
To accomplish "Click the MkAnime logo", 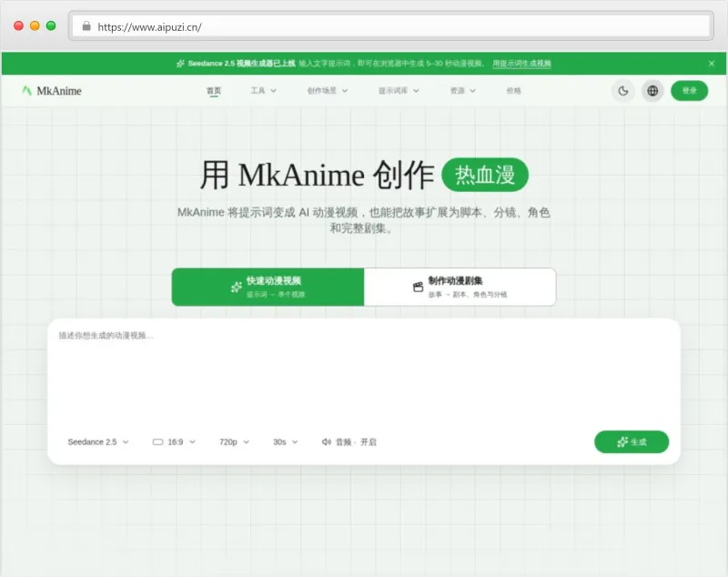I will [52, 90].
